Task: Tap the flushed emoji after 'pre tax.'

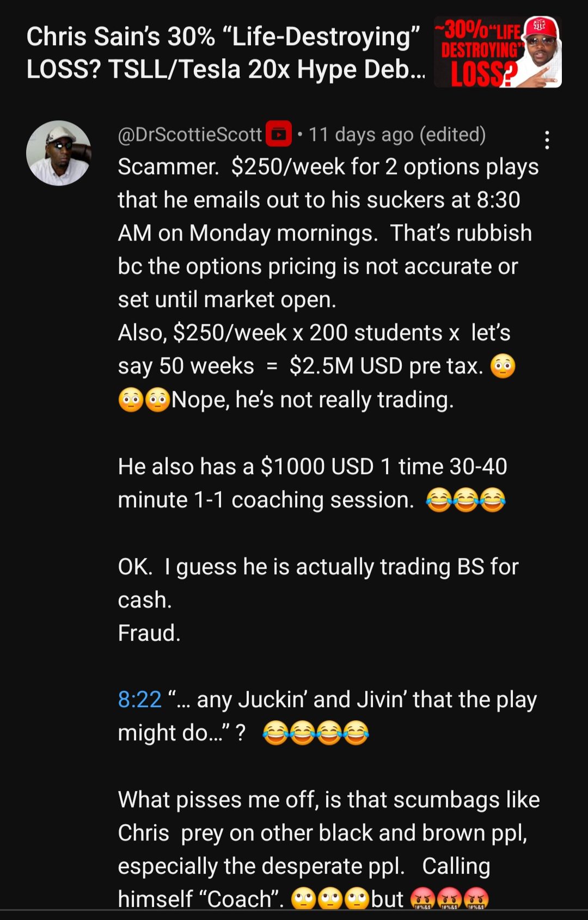Action: click(x=503, y=366)
